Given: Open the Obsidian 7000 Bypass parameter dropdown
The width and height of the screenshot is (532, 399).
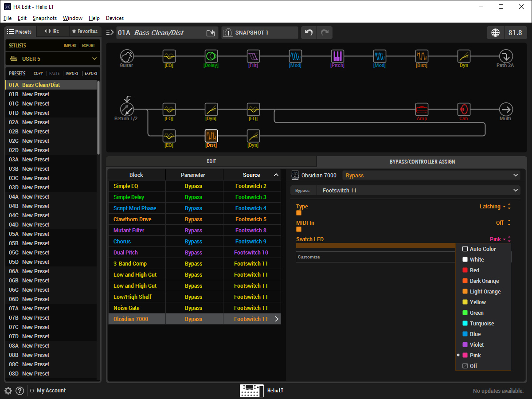Looking at the screenshot, I should [x=431, y=176].
